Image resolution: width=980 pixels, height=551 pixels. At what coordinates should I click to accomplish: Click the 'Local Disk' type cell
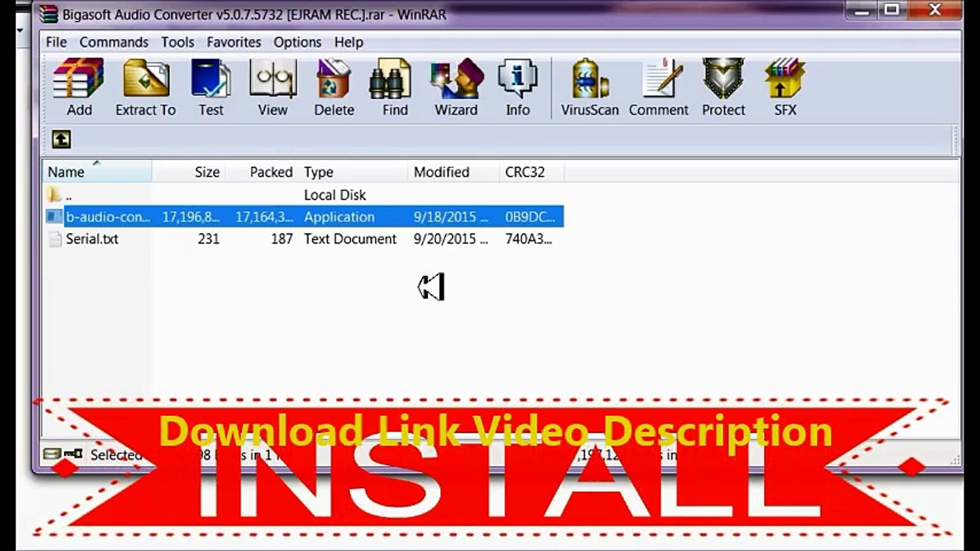pos(335,195)
